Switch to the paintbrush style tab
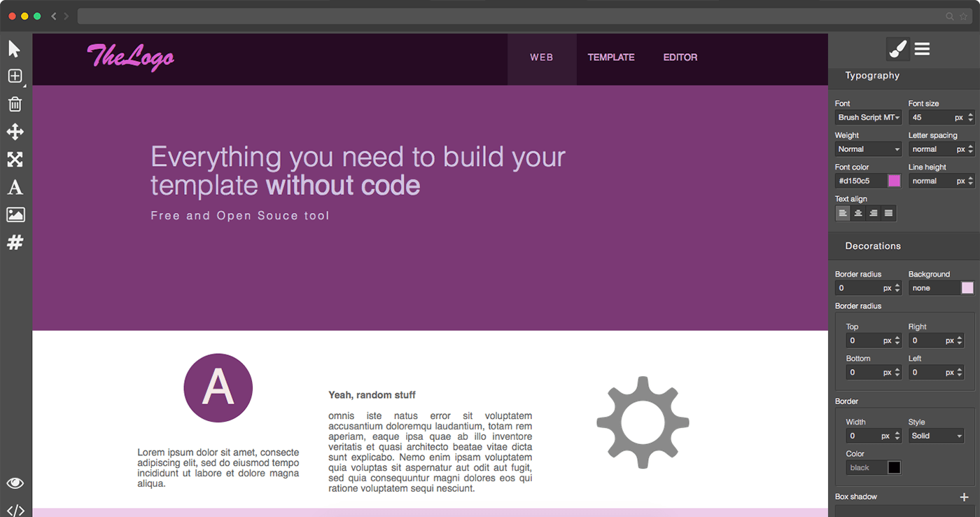980x517 pixels. 897,48
